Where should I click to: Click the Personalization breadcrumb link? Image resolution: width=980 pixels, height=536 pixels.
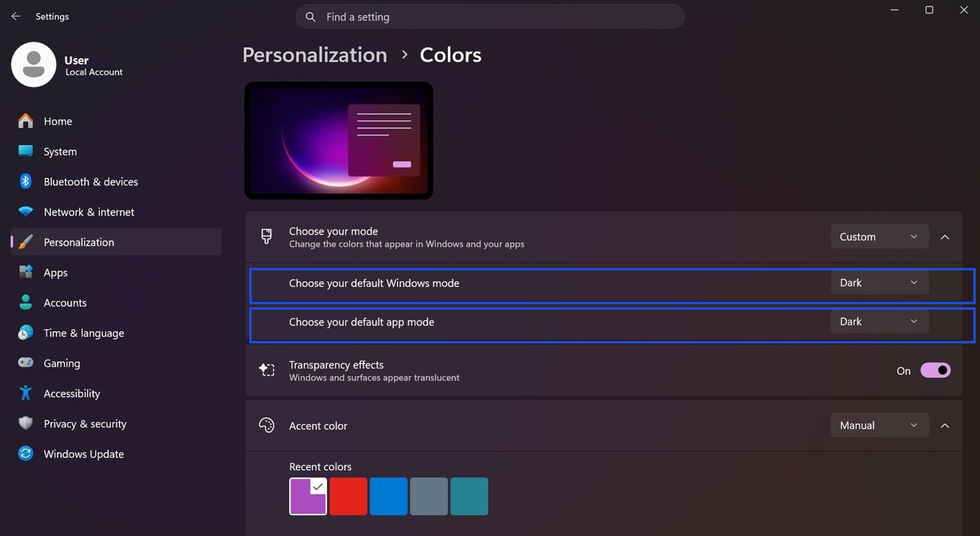(314, 55)
